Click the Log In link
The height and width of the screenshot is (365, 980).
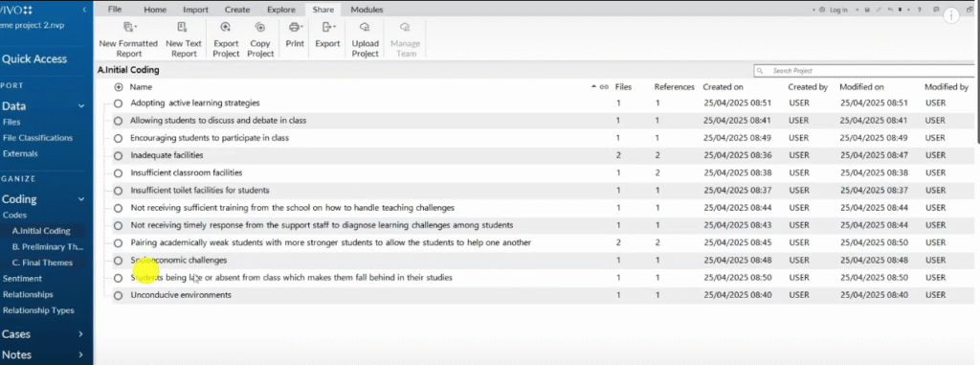coord(838,10)
